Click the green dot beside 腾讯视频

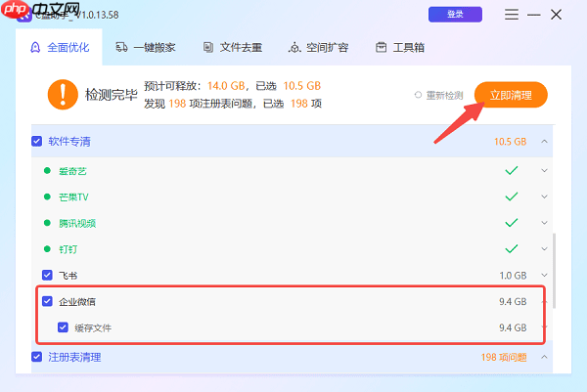47,223
